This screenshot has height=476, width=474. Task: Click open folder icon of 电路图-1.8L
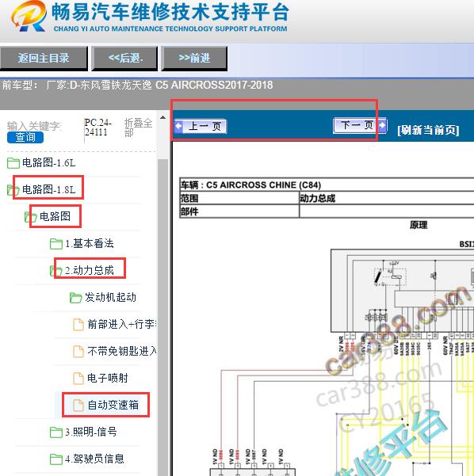(13, 190)
